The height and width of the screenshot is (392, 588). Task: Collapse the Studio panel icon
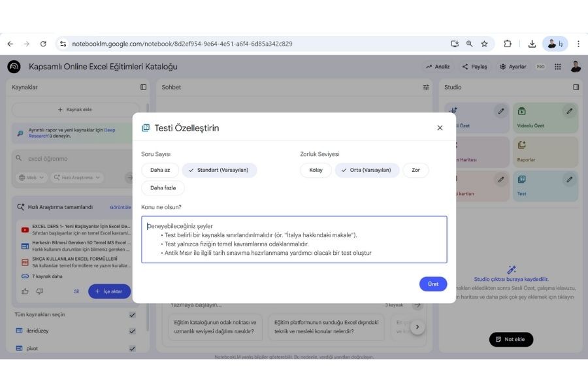(x=576, y=87)
